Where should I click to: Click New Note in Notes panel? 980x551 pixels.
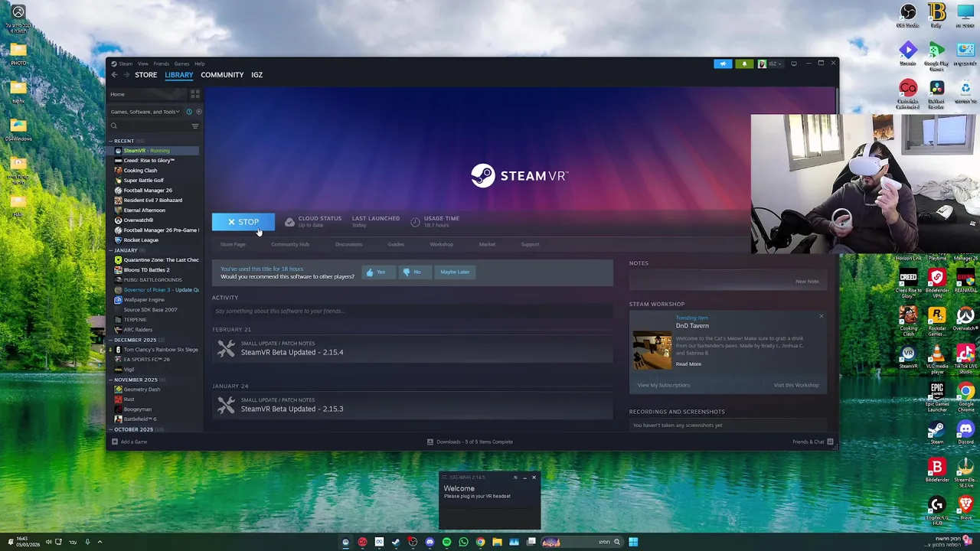[x=807, y=281]
